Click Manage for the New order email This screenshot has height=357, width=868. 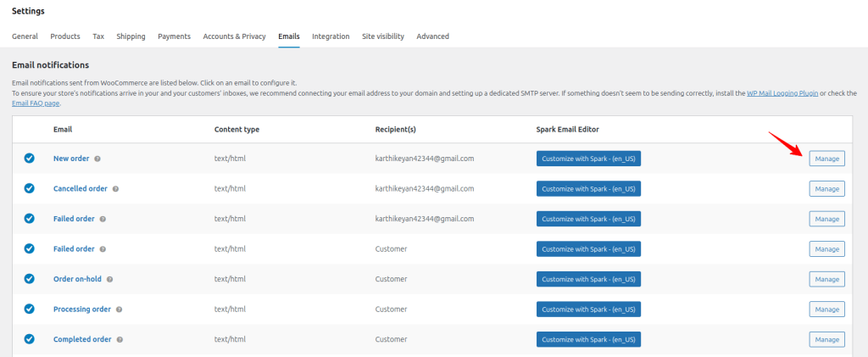tap(827, 159)
